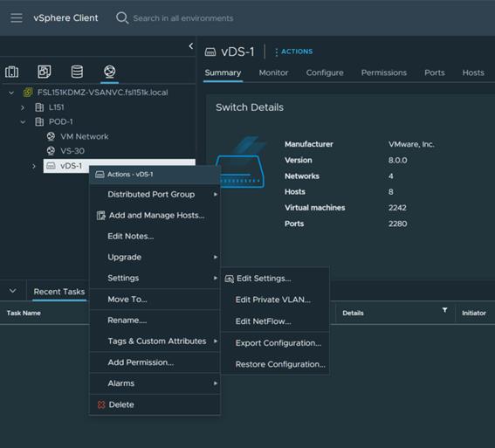
Task: Select VS-30 in tree
Action: (72, 151)
